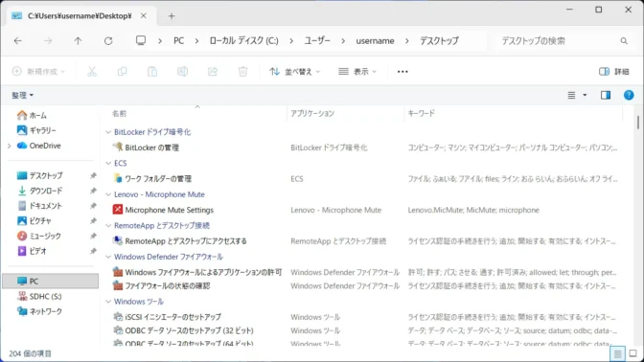Click the iSCSI イニシエーターのセットアップ icon
Image resolution: width=644 pixels, height=362 pixels.
[118, 316]
